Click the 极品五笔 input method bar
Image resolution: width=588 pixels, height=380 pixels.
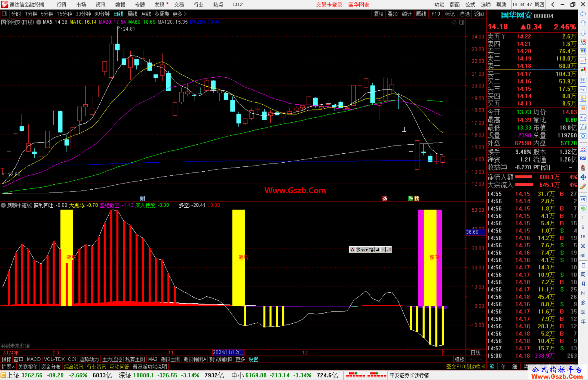pyautogui.click(x=370, y=250)
